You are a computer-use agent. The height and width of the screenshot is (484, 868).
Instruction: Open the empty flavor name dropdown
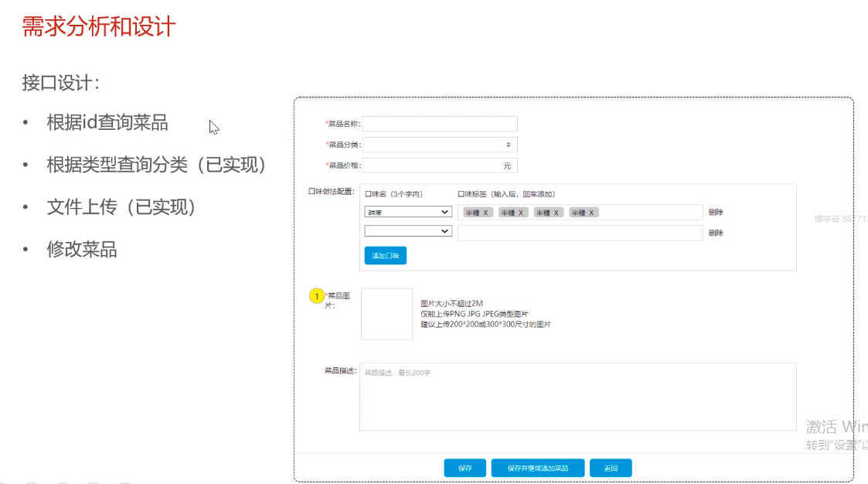(408, 231)
